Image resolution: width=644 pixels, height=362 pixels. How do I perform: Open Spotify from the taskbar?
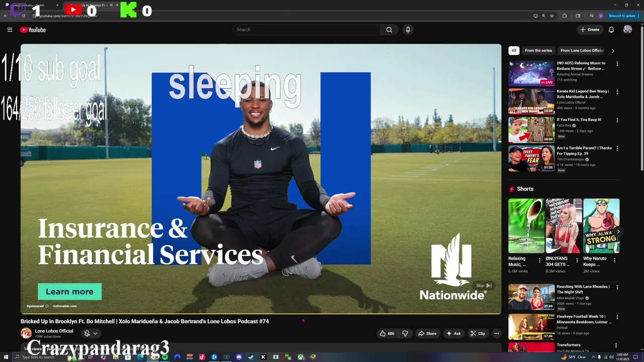coord(165,357)
